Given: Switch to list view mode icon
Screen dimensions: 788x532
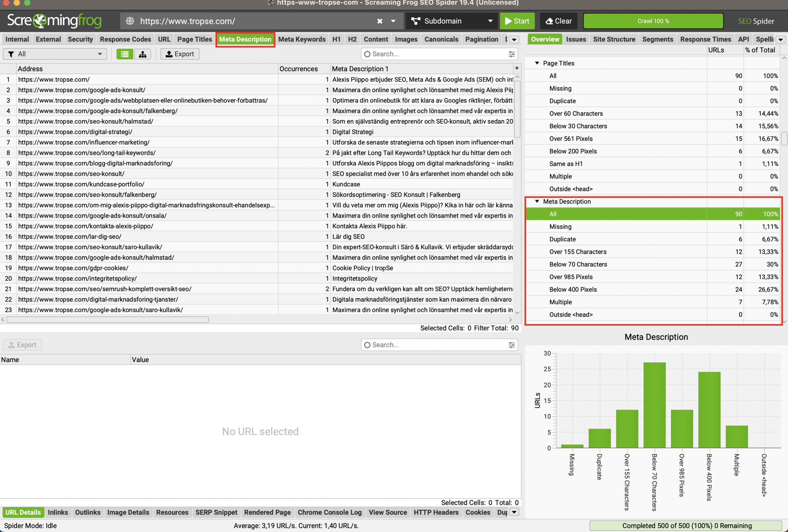Looking at the screenshot, I should 125,54.
